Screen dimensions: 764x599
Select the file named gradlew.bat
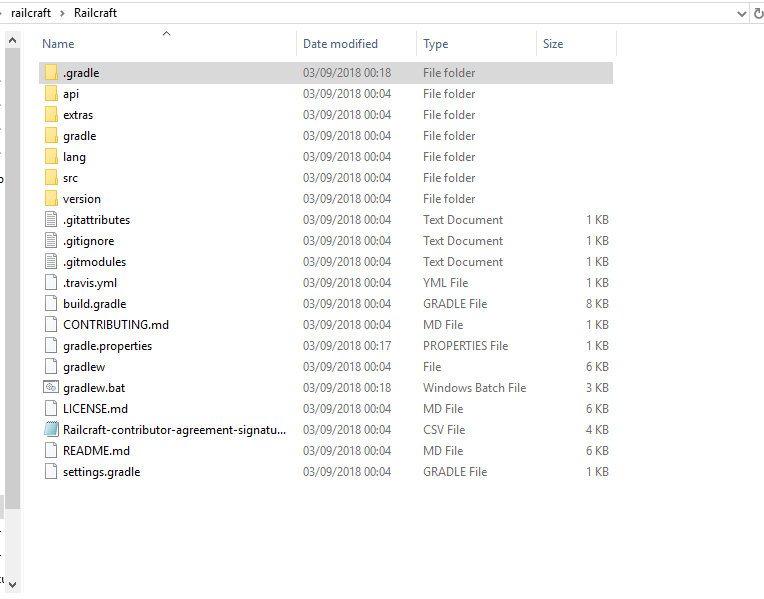pos(94,387)
